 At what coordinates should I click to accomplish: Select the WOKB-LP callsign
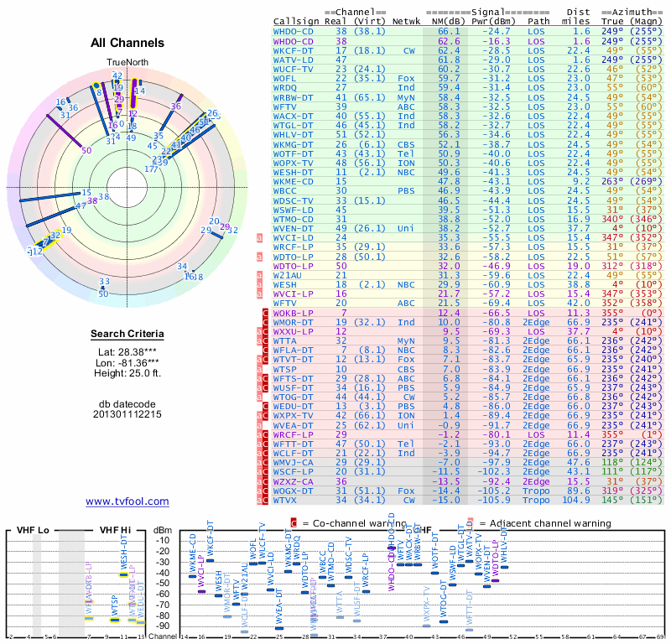[x=293, y=314]
